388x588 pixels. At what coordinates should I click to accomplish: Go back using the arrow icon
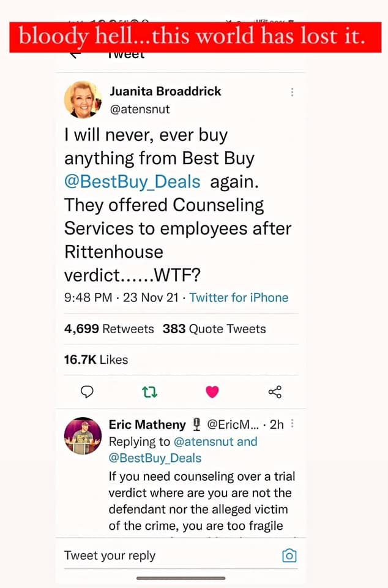click(75, 55)
